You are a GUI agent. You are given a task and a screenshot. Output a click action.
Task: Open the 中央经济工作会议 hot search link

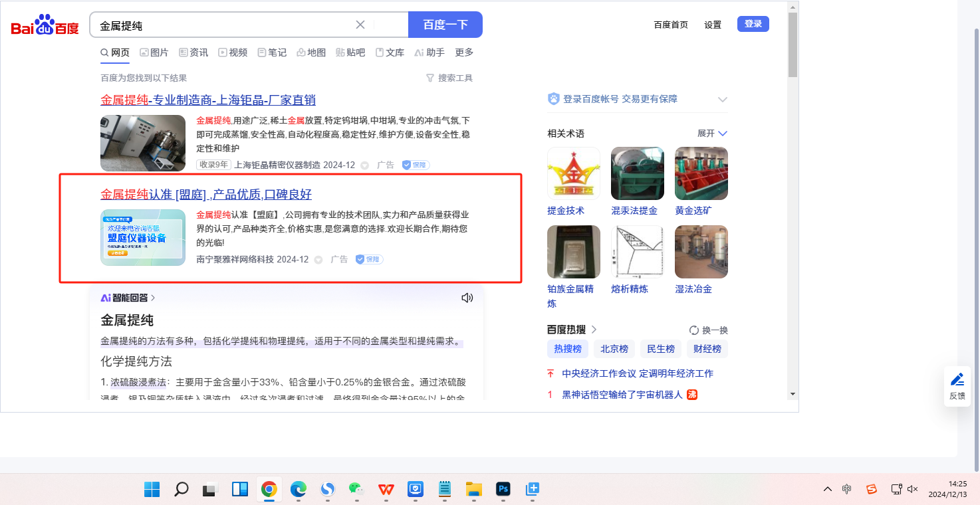(638, 373)
